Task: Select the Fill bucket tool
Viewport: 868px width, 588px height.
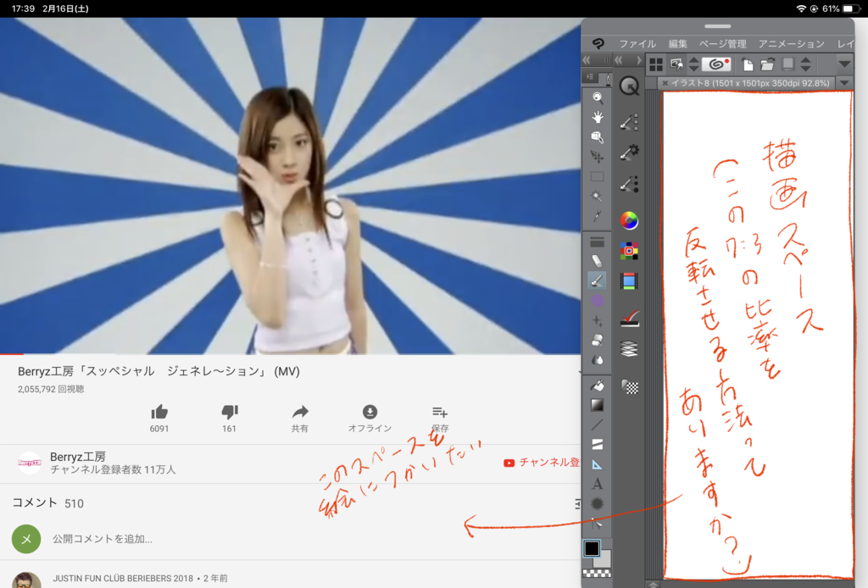Action: click(x=598, y=386)
